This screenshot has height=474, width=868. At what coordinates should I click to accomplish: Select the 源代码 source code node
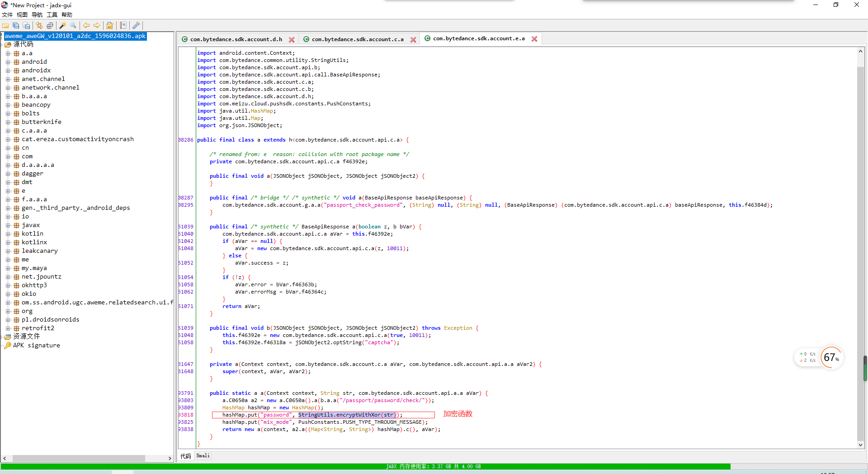coord(24,44)
